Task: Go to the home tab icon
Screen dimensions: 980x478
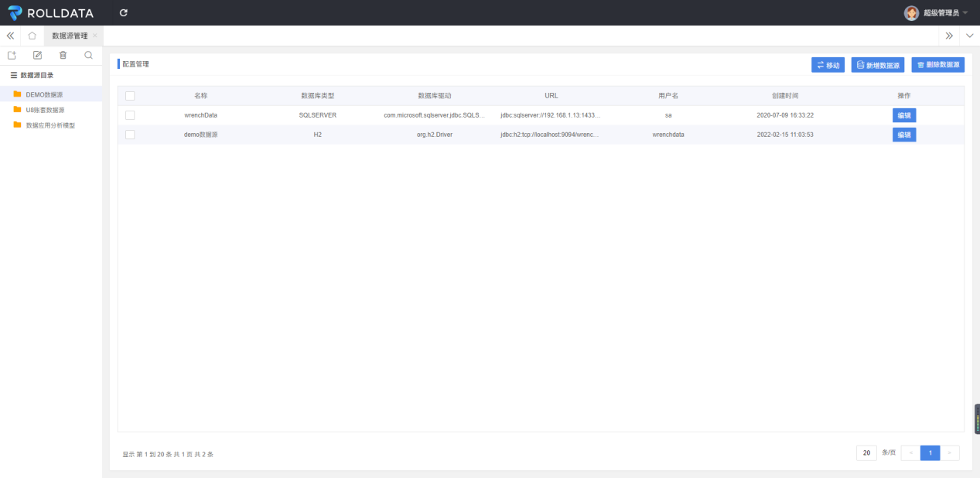Action: 32,36
